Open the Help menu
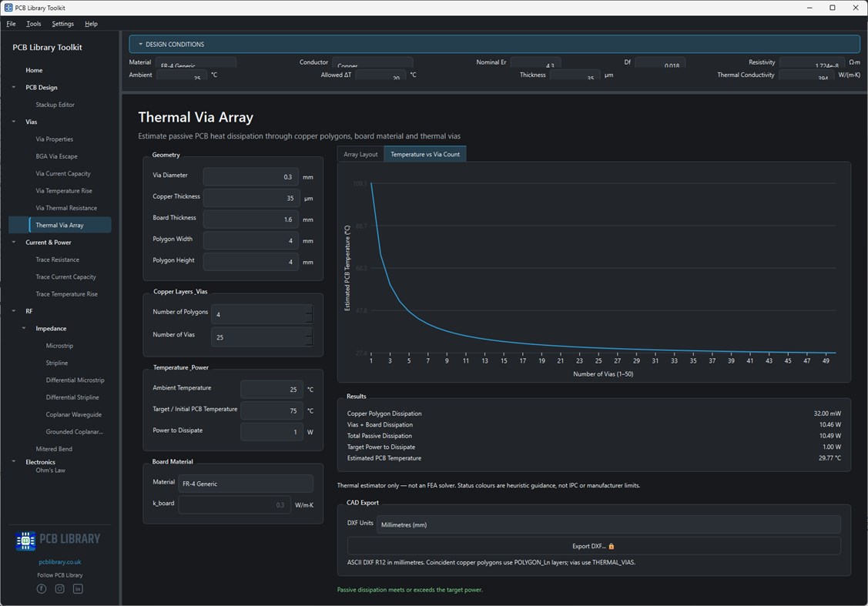The height and width of the screenshot is (606, 868). [92, 24]
